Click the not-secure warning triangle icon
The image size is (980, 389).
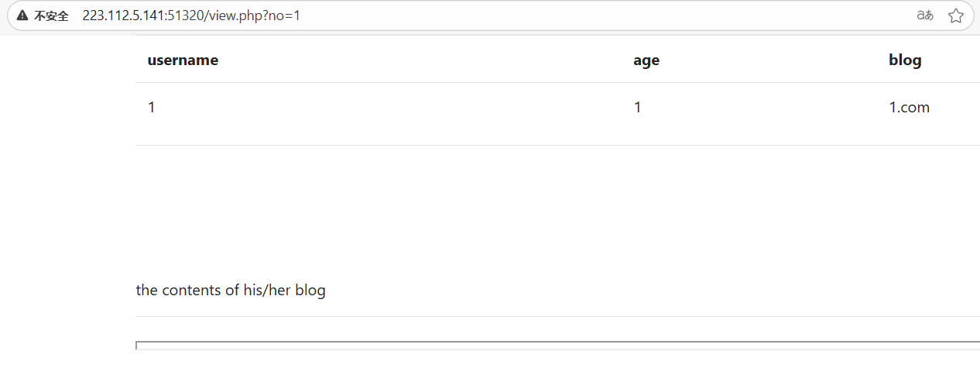(22, 15)
